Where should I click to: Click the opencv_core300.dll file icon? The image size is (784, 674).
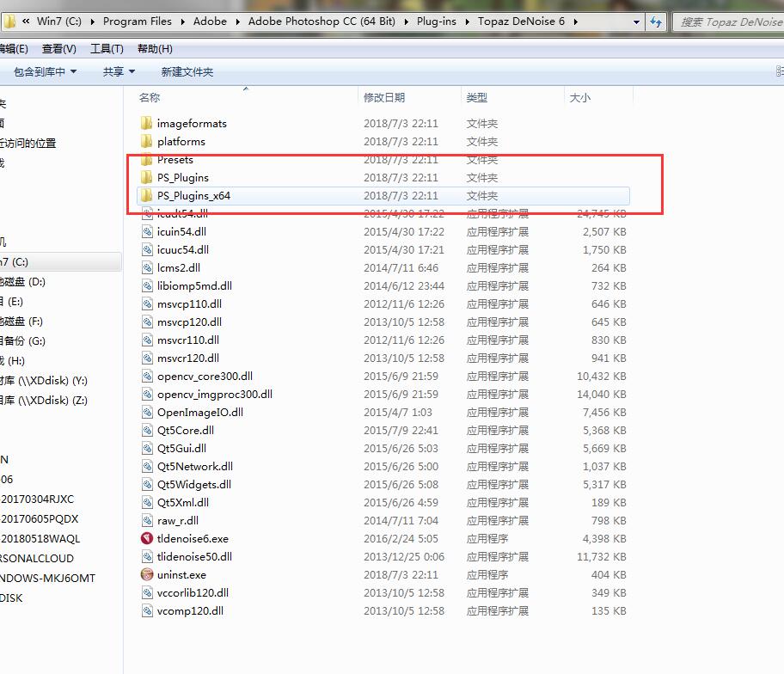147,376
